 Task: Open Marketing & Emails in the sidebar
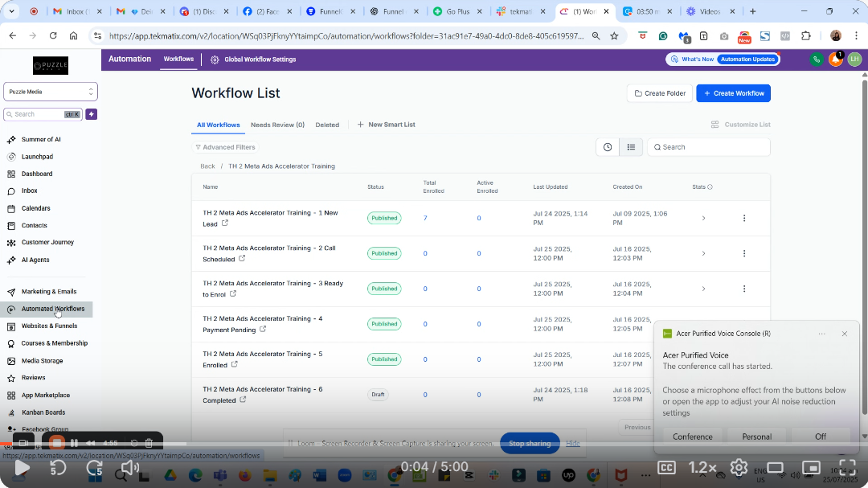click(49, 291)
